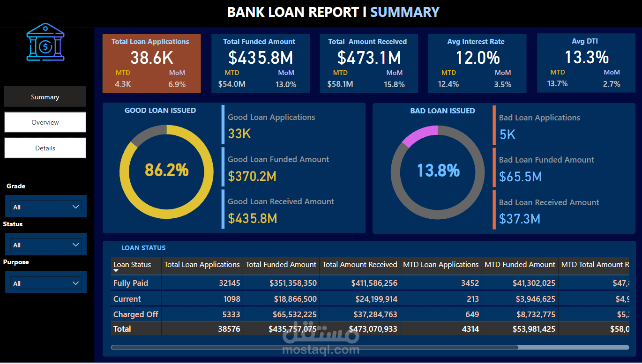Select the Total Loan Applications KPI card
The width and height of the screenshot is (642, 364).
(152, 63)
